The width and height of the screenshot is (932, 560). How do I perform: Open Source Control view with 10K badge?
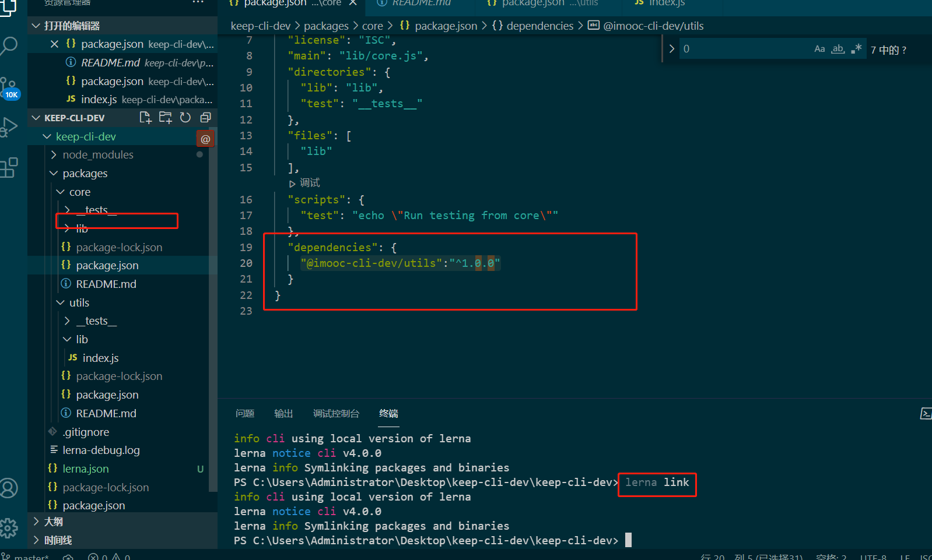[x=9, y=88]
